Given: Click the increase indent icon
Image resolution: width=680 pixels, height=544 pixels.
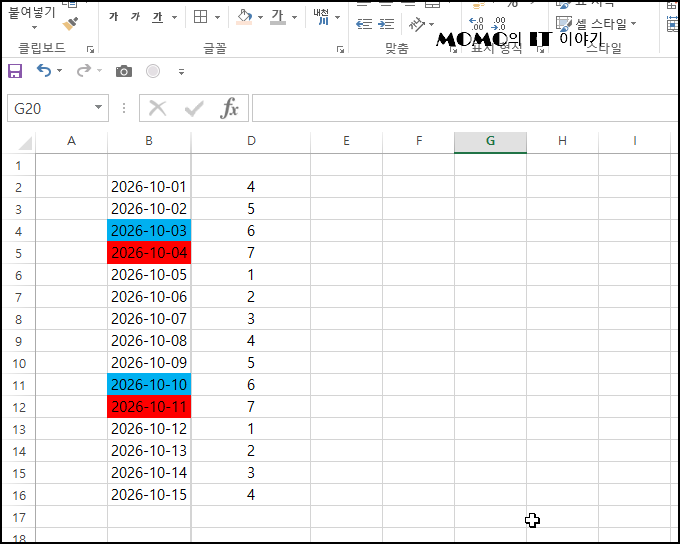Looking at the screenshot, I should pyautogui.click(x=386, y=24).
